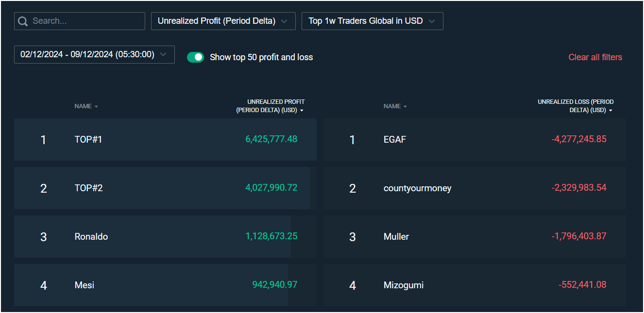This screenshot has width=644, height=313.
Task: Click Mesi's profit value 942,940.97
Action: (275, 285)
